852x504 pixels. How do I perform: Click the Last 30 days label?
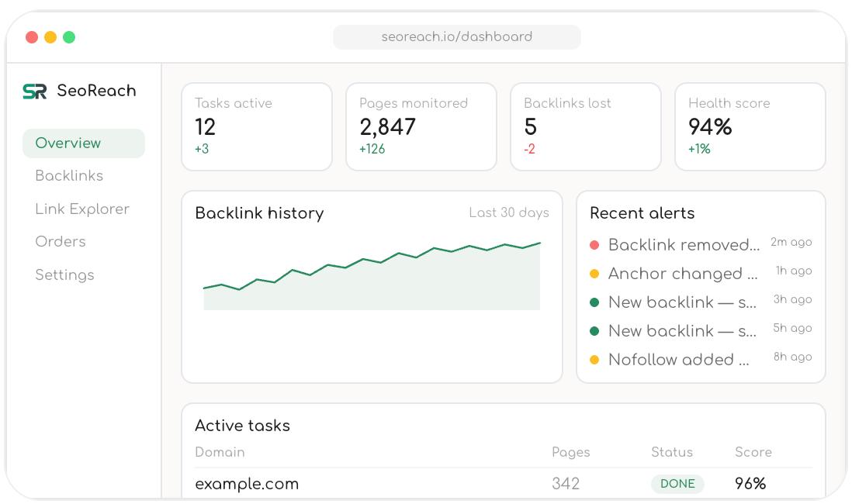pyautogui.click(x=509, y=213)
